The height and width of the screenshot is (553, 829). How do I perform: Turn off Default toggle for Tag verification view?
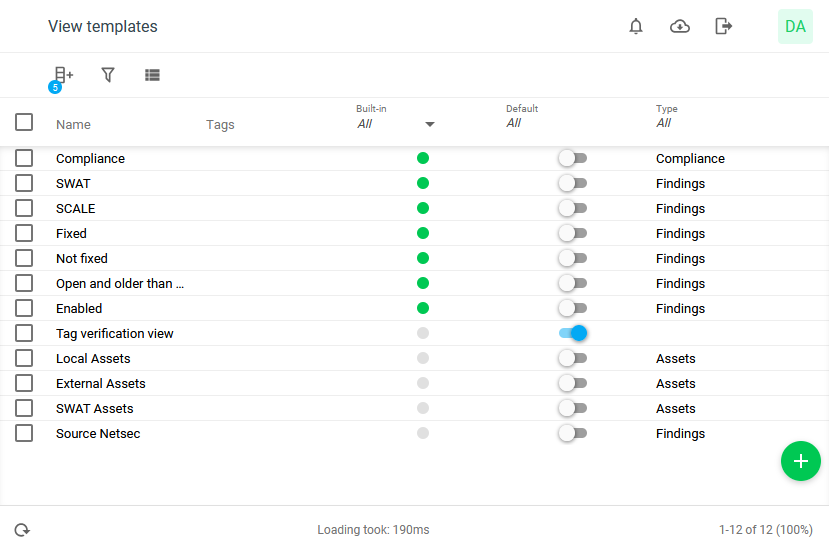[x=572, y=334]
